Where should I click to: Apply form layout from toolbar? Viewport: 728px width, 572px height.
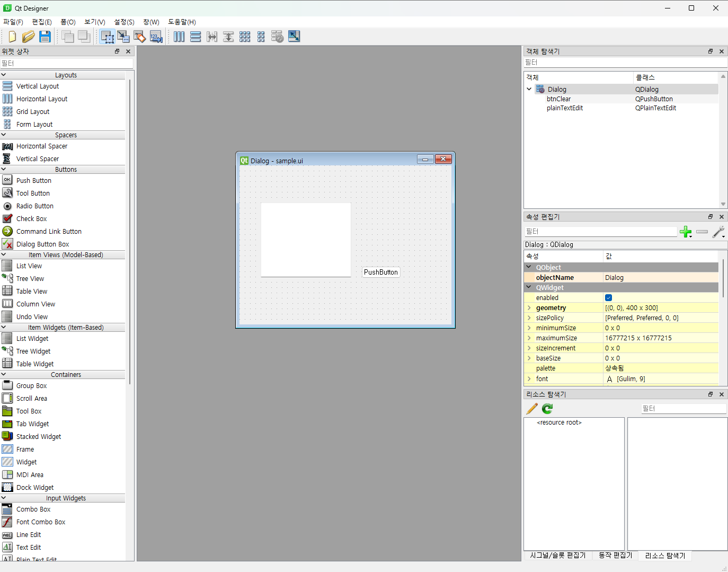pos(261,37)
